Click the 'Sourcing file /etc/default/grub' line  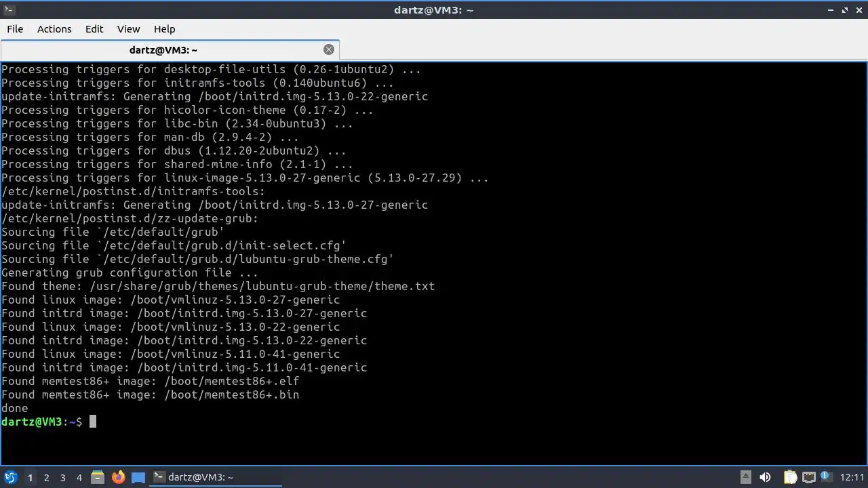point(113,232)
